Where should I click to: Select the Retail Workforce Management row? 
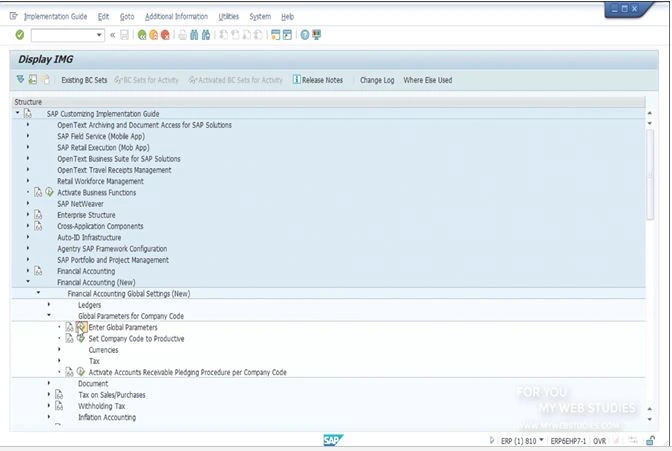(x=100, y=181)
